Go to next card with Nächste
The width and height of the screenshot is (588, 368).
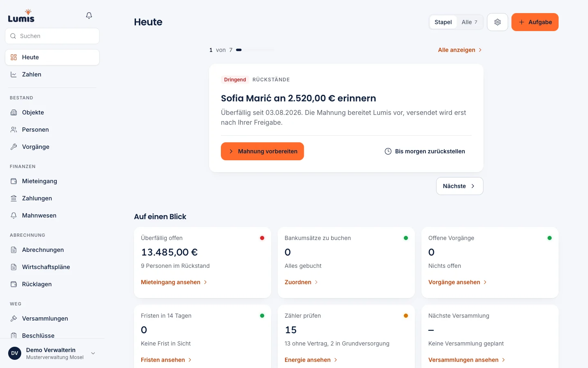click(460, 186)
